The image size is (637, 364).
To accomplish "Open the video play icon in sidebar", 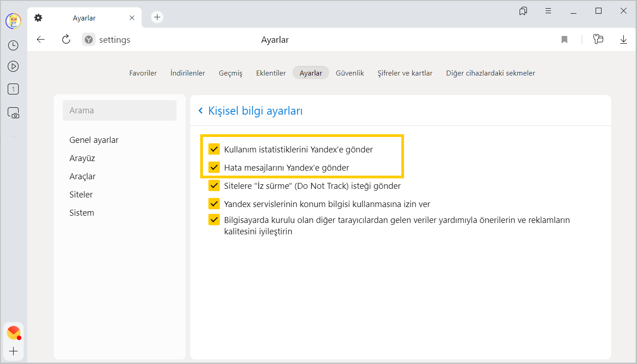I will [13, 66].
